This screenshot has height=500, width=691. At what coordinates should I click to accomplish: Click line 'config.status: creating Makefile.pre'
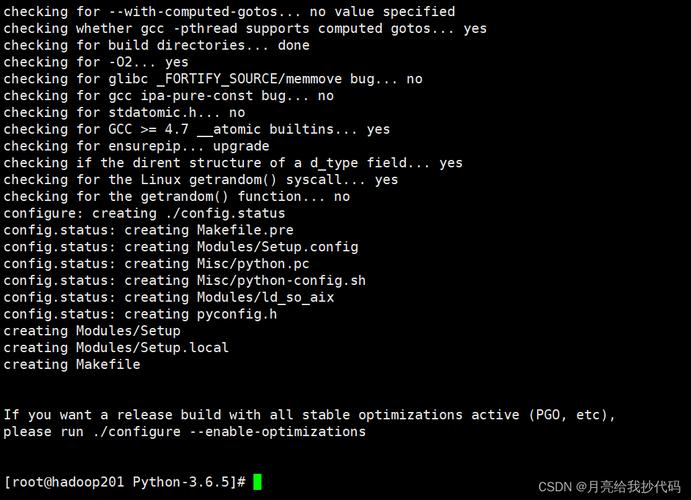pos(149,230)
